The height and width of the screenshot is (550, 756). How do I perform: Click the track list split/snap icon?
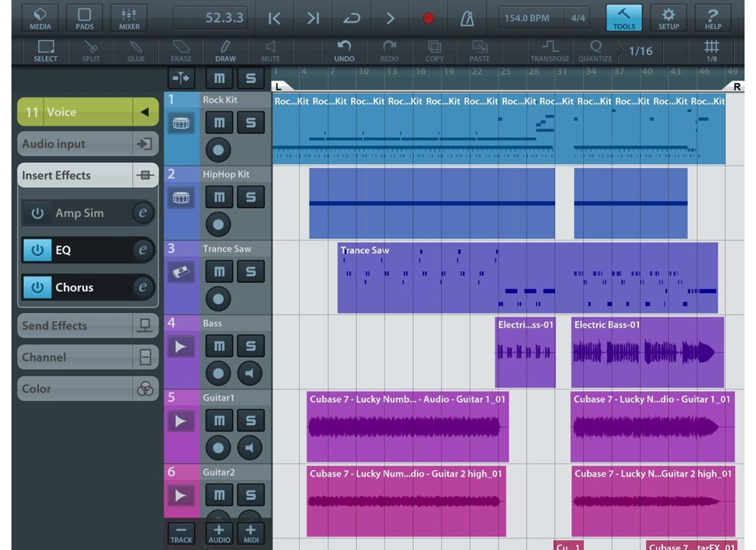tap(181, 78)
